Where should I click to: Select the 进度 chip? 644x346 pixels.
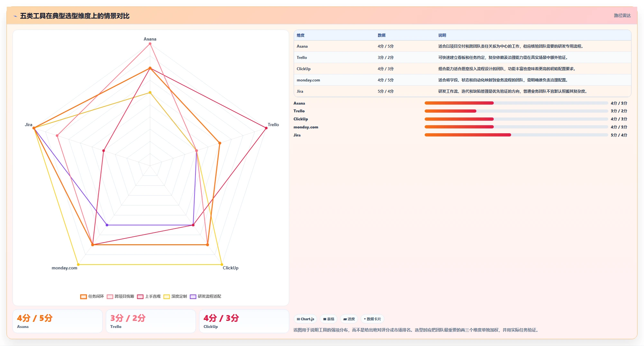[x=349, y=319]
